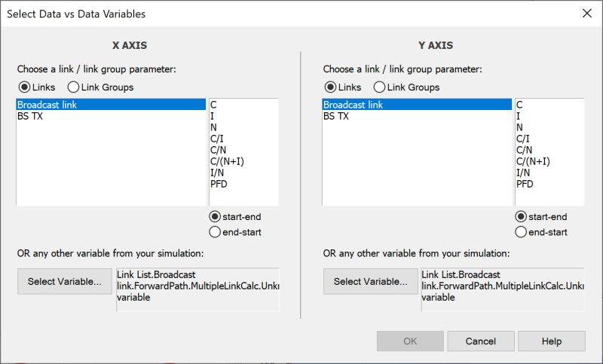The image size is (603, 364).
Task: Pick C/I parameter in Y AXIS list
Action: coord(524,139)
